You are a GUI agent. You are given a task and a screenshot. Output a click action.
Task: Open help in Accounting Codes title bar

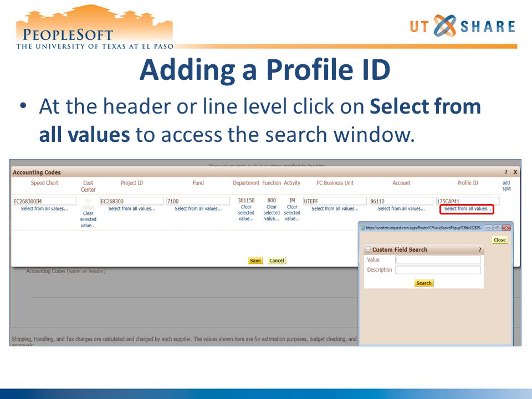[x=506, y=172]
